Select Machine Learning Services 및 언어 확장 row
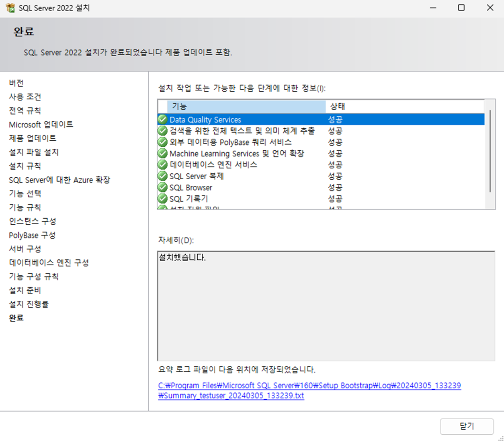Image resolution: width=504 pixels, height=441 pixels. point(321,153)
